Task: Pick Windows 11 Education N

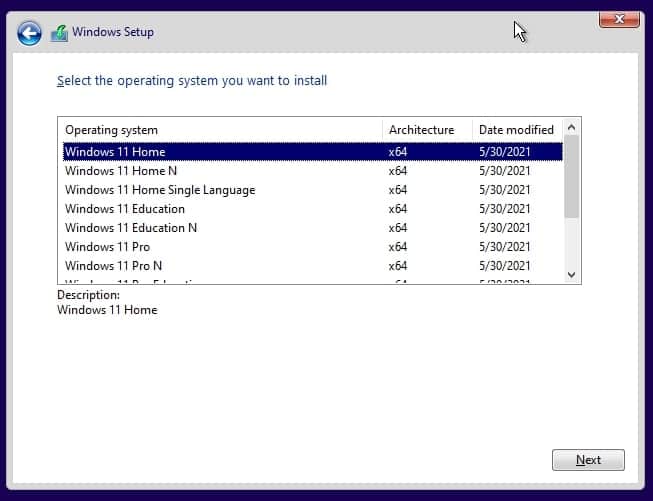Action: [x=131, y=228]
